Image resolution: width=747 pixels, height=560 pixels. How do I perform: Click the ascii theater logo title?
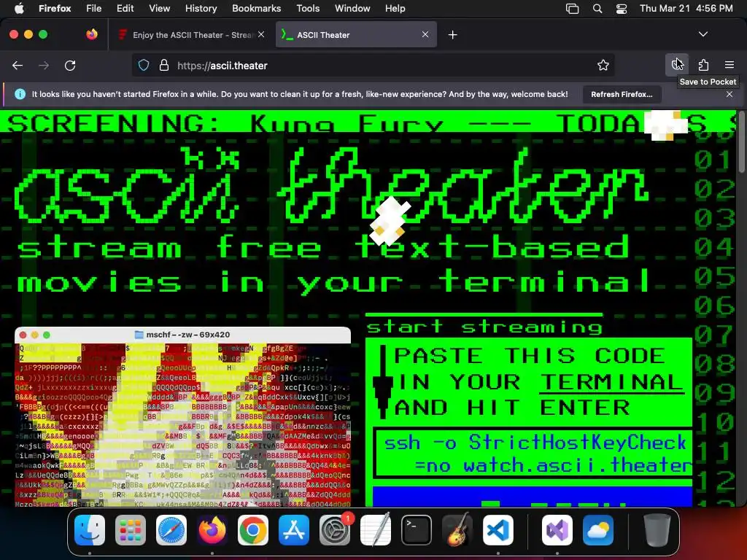tap(331, 186)
